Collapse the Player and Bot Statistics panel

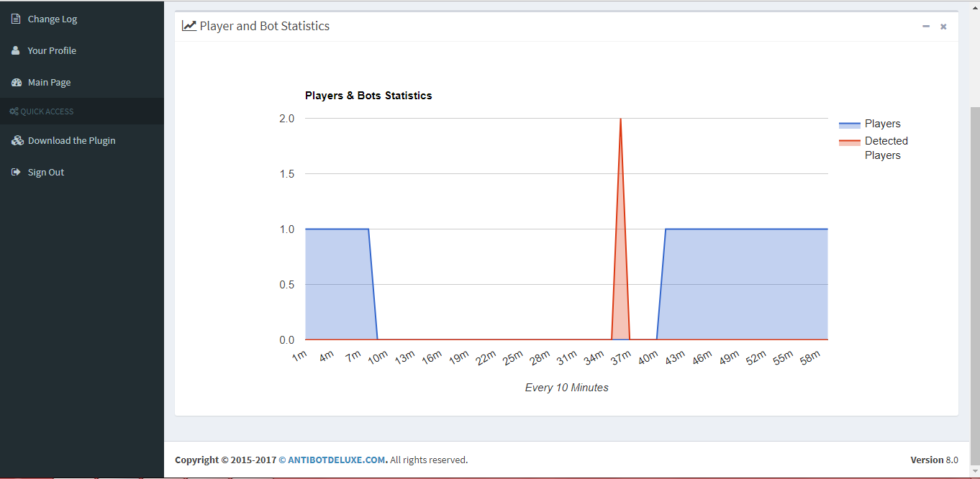coord(926,26)
